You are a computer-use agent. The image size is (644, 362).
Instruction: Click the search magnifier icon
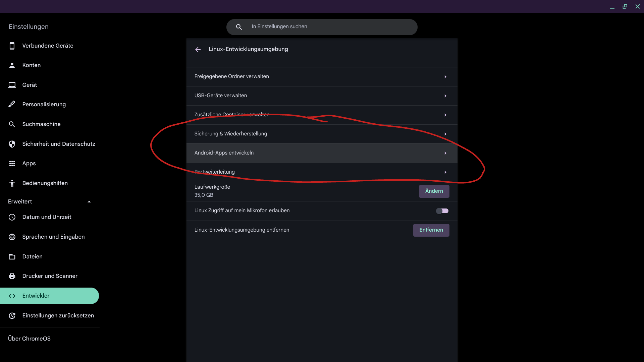click(239, 27)
